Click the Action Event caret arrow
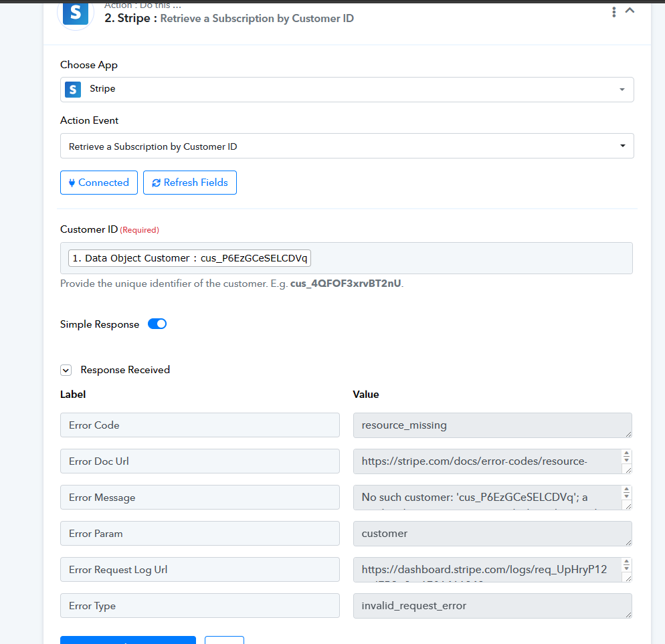This screenshot has width=665, height=644. (x=623, y=146)
